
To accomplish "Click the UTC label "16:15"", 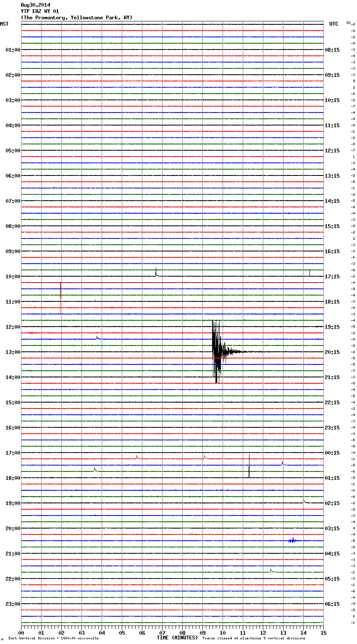I will point(332,251).
